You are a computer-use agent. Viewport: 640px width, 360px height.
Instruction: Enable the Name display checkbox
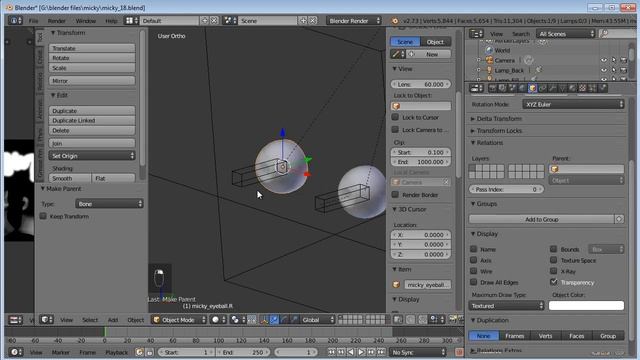point(473,249)
